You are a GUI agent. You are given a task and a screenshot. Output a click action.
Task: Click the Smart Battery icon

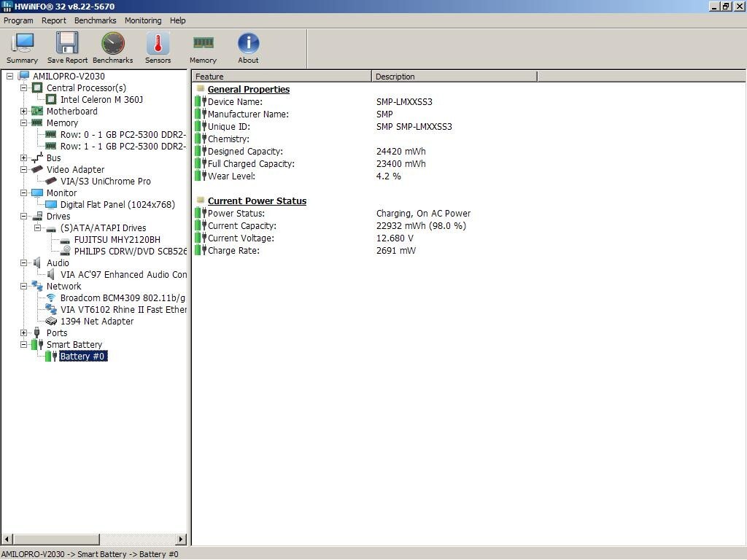[37, 344]
